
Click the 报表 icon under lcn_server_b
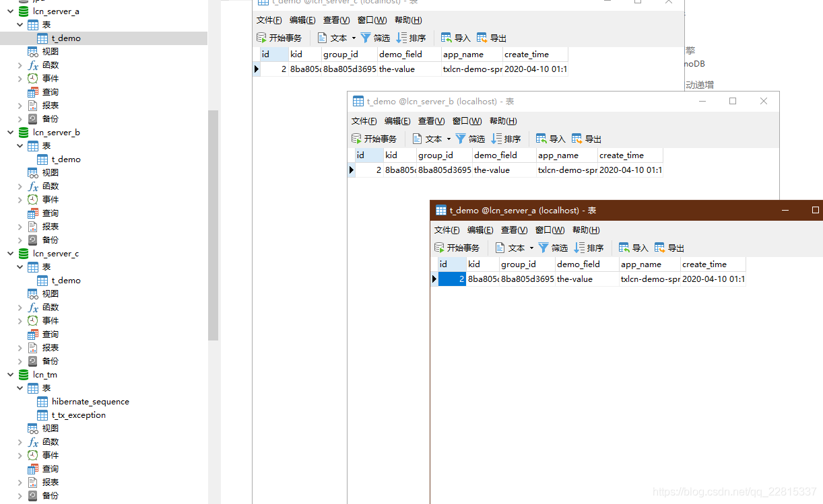point(32,227)
